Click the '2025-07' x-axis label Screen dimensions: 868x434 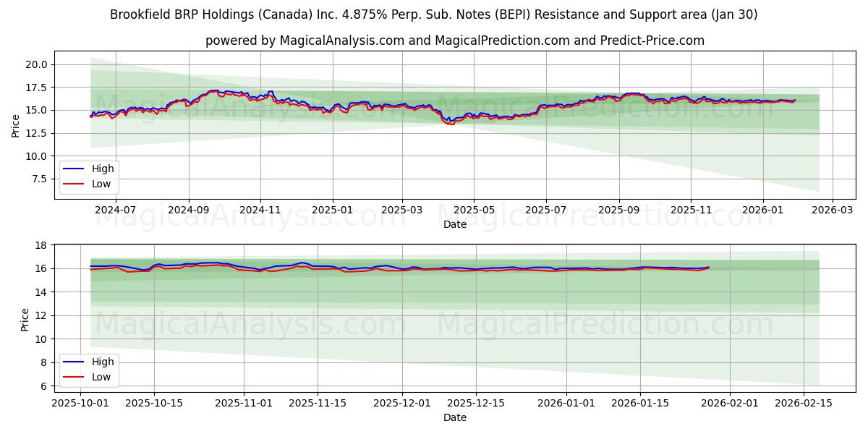point(545,210)
